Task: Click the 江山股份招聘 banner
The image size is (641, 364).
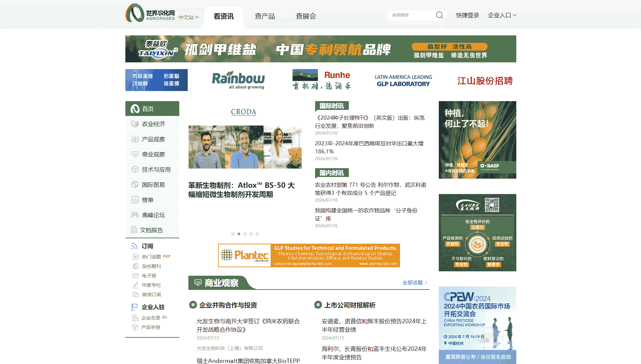Action: [x=485, y=81]
